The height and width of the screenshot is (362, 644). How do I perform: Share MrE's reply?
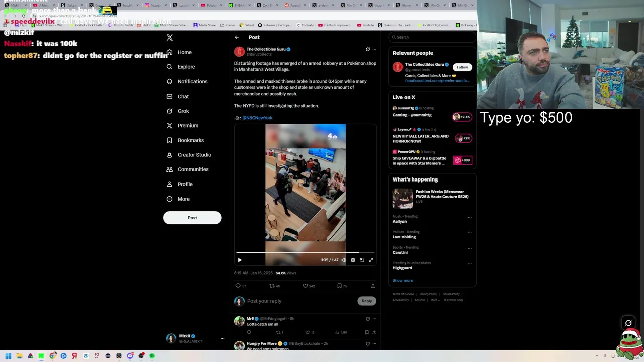pos(374,332)
